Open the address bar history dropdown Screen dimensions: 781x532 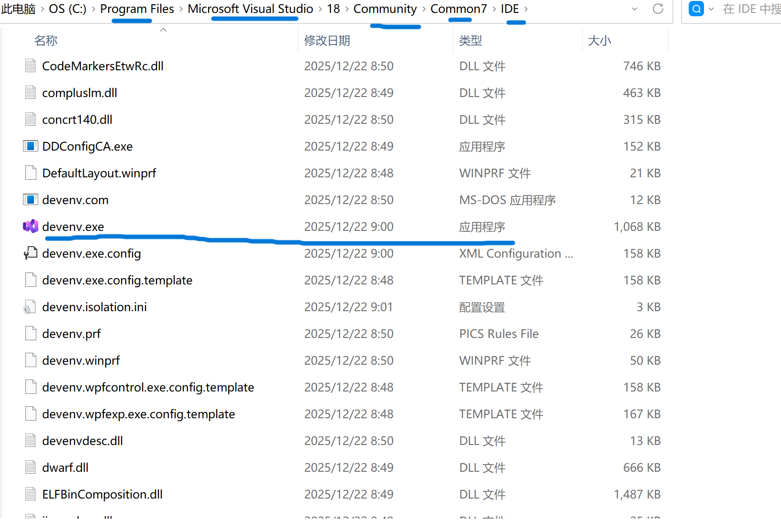click(x=635, y=9)
